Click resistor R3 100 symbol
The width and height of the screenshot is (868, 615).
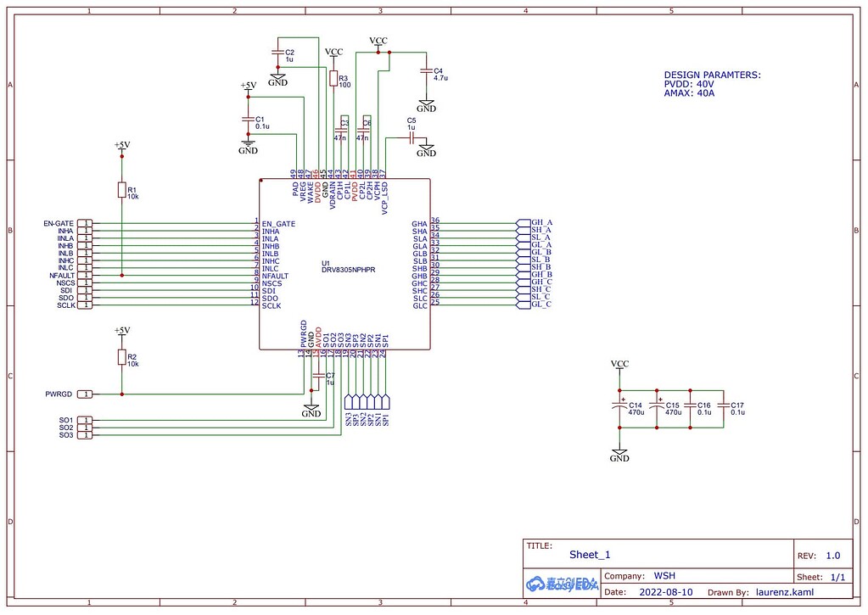point(333,79)
